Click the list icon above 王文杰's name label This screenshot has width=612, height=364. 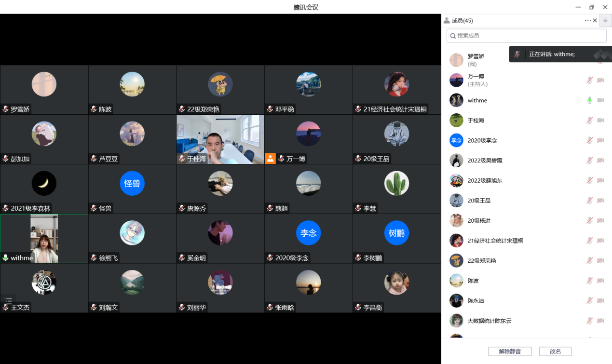[x=8, y=300]
